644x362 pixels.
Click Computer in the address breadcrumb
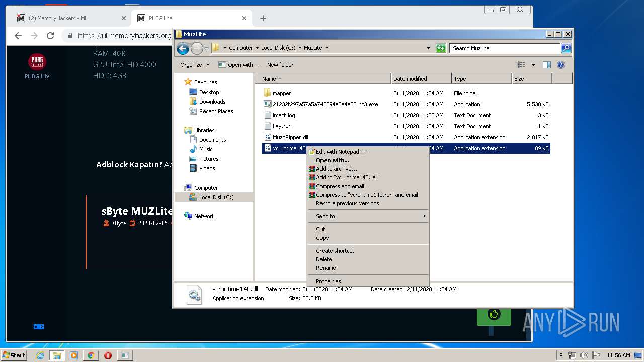tap(241, 48)
